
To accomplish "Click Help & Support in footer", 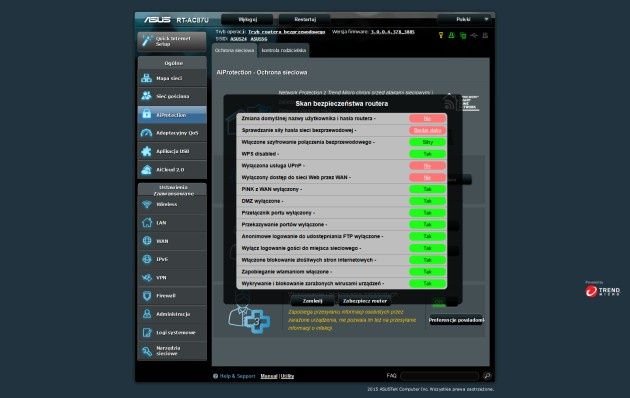I will (x=237, y=376).
